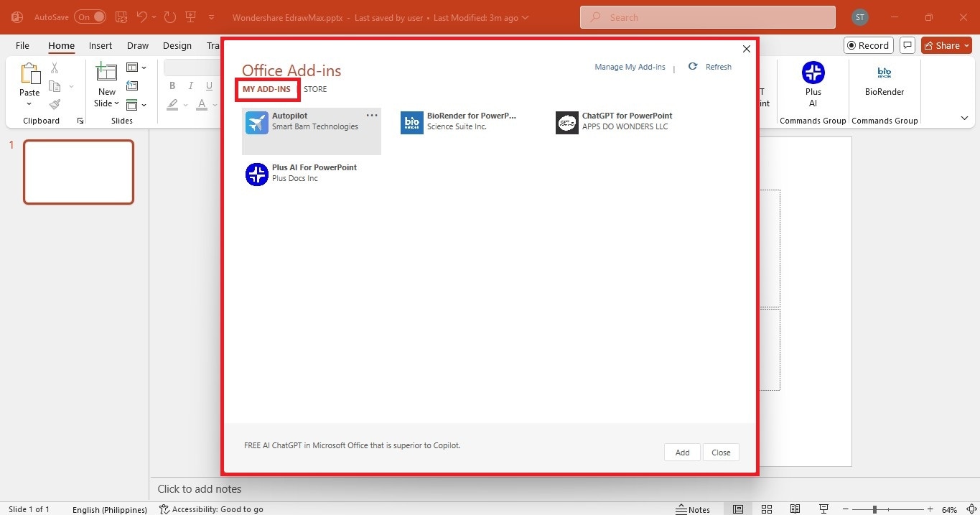
Task: Switch to the Insert ribbon tab
Action: click(x=101, y=45)
